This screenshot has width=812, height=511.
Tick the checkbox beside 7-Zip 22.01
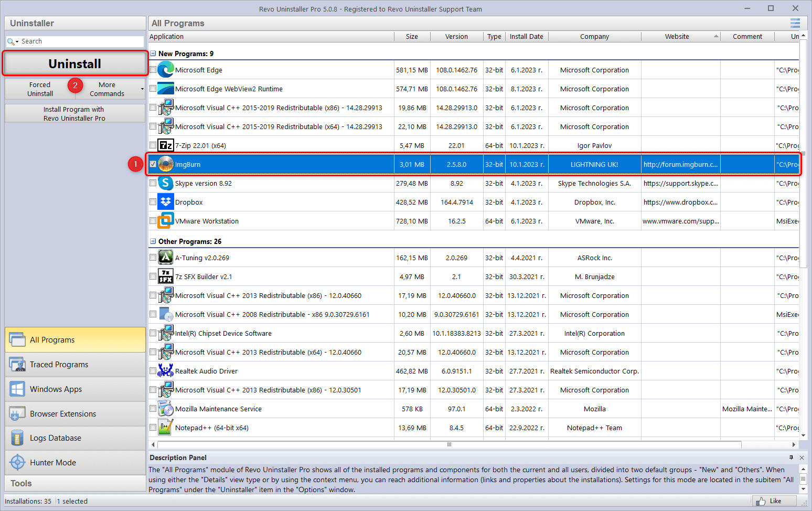[x=153, y=145]
